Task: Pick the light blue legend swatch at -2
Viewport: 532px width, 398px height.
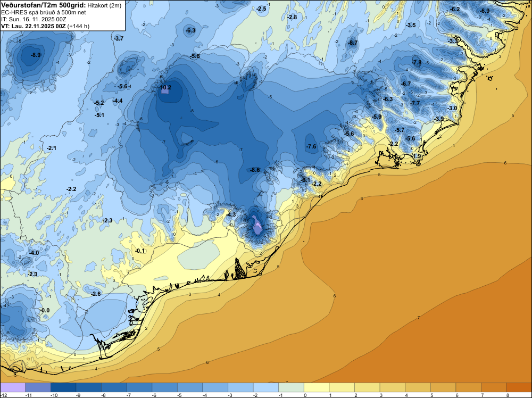Action: click(x=266, y=387)
